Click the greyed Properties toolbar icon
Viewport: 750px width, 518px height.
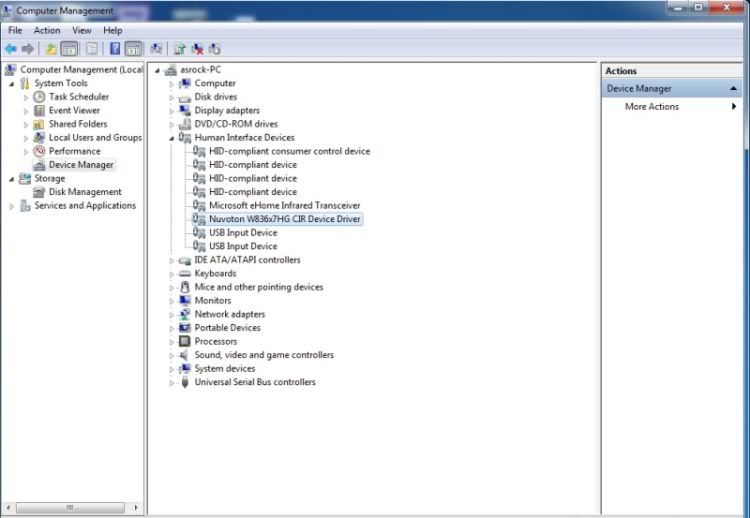tap(92, 49)
